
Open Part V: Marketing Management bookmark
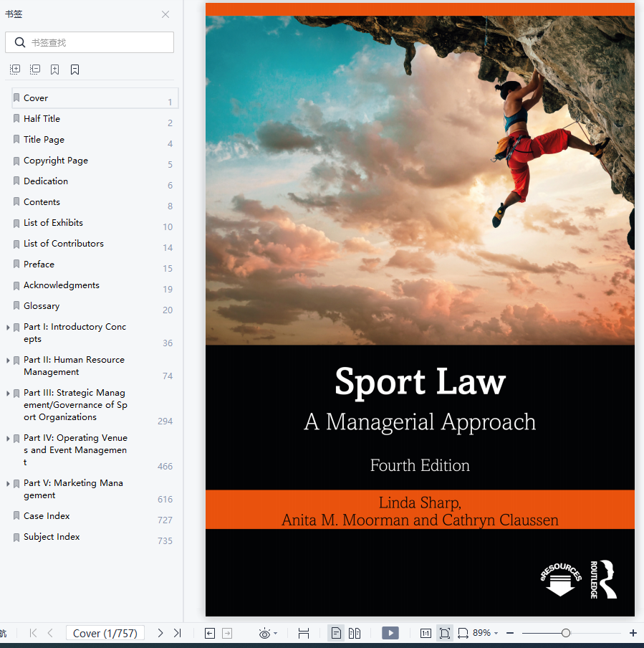(x=73, y=489)
